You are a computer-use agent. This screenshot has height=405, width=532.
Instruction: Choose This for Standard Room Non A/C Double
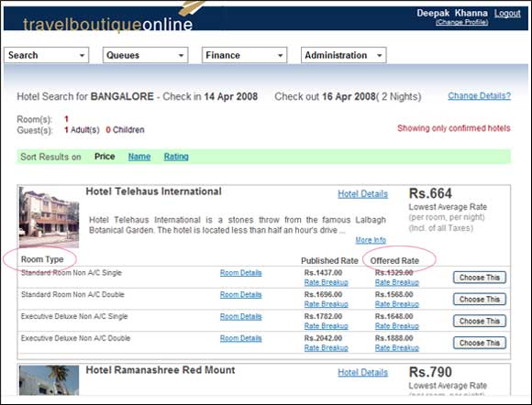(x=480, y=300)
